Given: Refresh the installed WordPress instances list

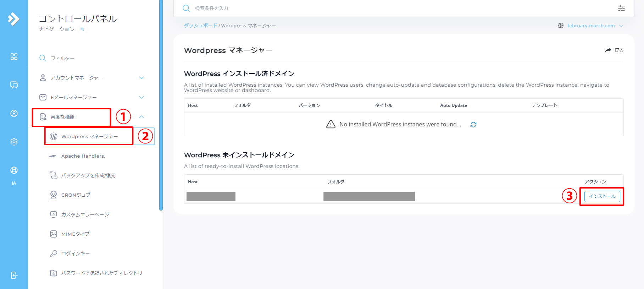Looking at the screenshot, I should point(473,125).
